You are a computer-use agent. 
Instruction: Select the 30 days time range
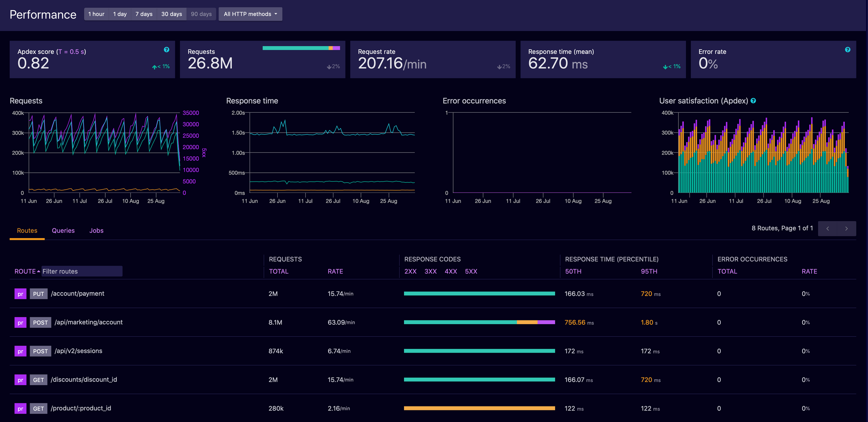point(171,14)
